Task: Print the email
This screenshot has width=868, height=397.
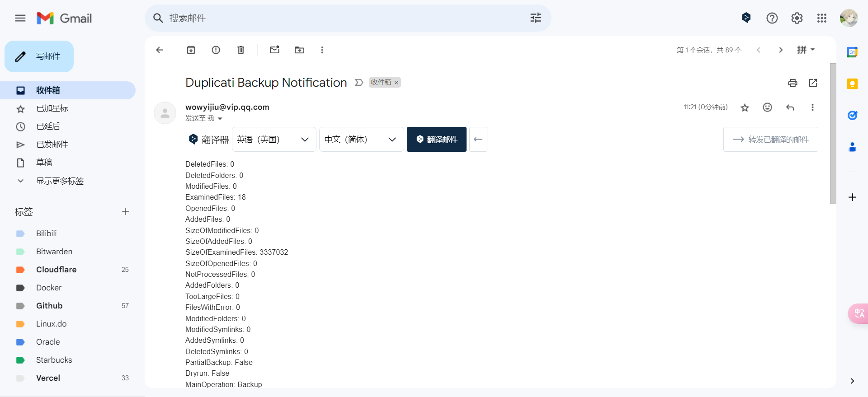Action: [793, 83]
